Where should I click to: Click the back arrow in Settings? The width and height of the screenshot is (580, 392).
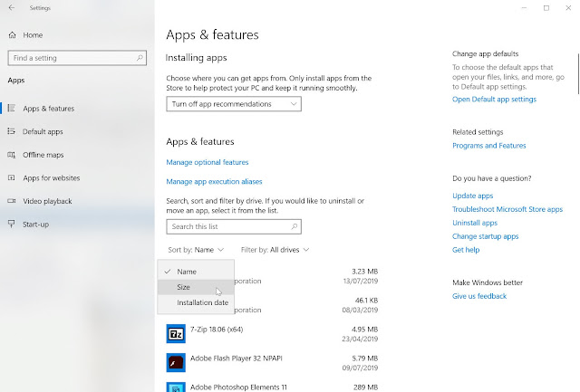click(x=11, y=8)
